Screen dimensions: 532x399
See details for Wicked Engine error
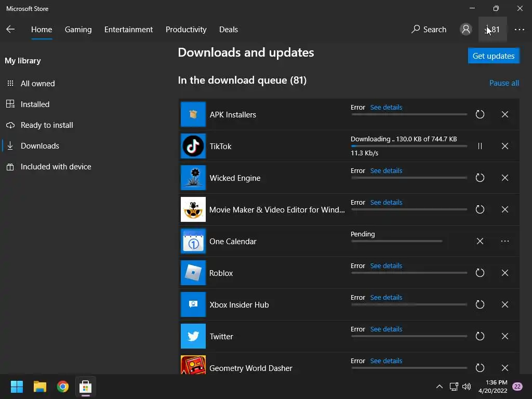[x=386, y=170]
